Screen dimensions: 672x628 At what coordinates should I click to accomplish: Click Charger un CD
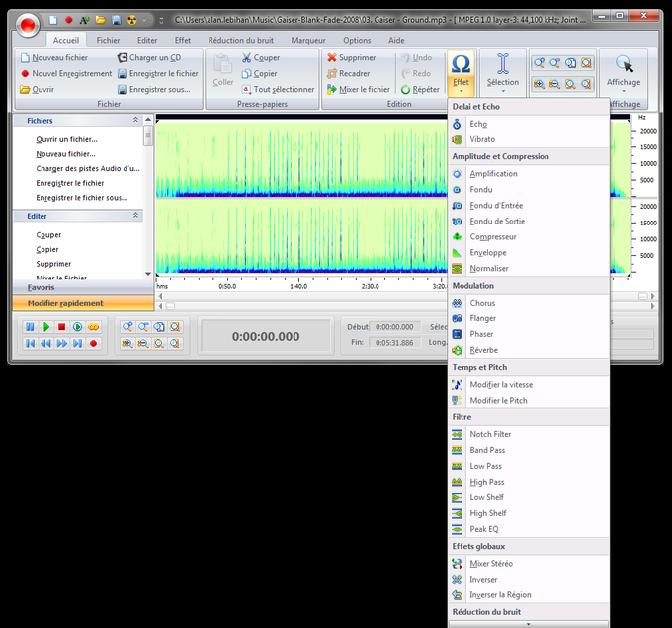coord(149,58)
